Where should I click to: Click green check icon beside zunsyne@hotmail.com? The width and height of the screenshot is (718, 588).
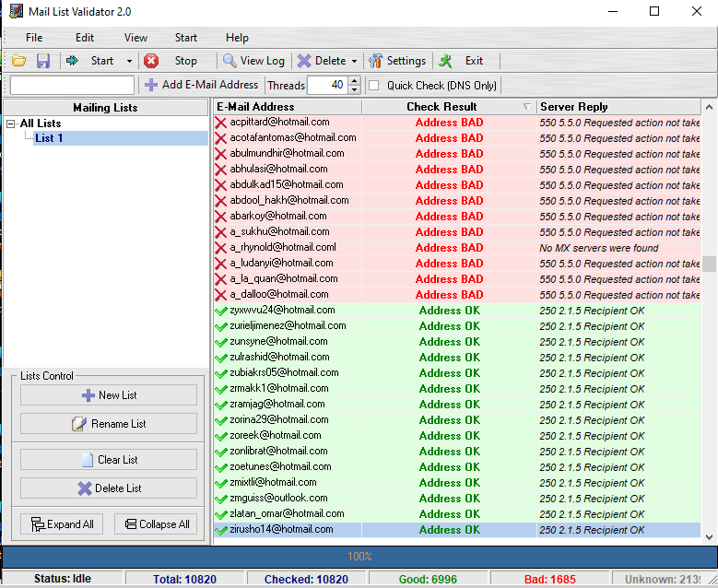tap(221, 342)
